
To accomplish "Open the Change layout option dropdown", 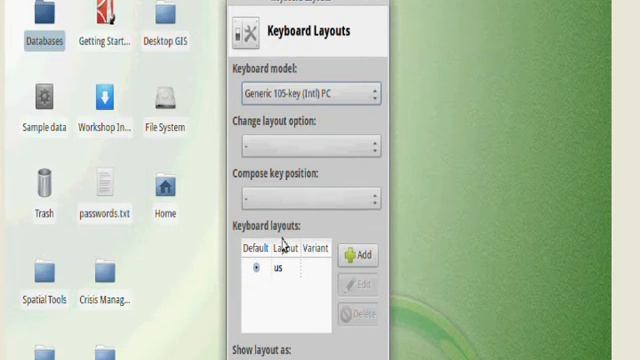I will click(x=311, y=146).
